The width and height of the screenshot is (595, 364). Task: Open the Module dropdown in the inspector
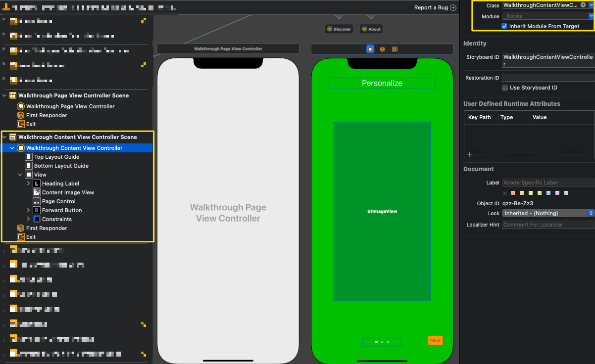coord(592,15)
